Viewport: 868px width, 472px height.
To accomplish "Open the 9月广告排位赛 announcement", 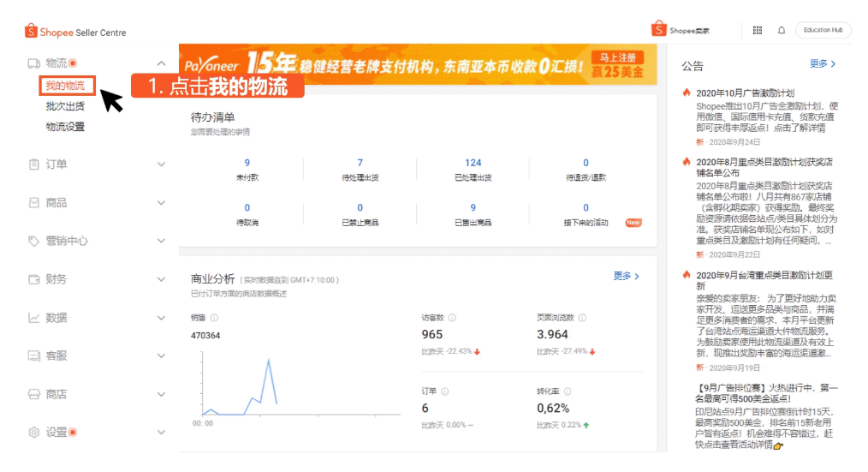I will tap(766, 393).
